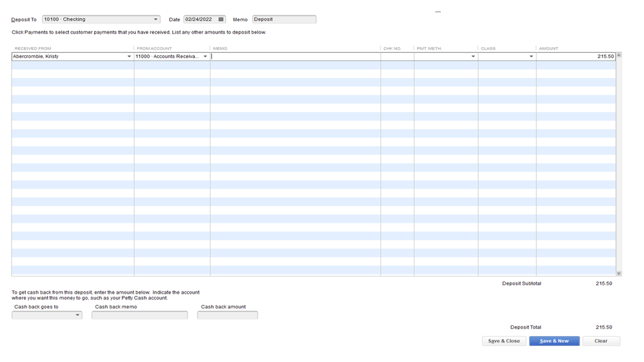The width and height of the screenshot is (644, 362).
Task: Click the memo cell in the first row
Action: tap(295, 57)
